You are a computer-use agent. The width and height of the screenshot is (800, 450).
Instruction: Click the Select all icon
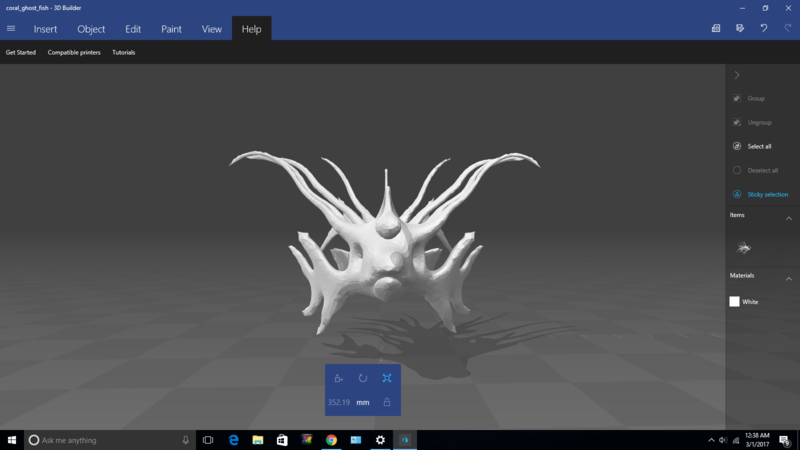tap(737, 146)
